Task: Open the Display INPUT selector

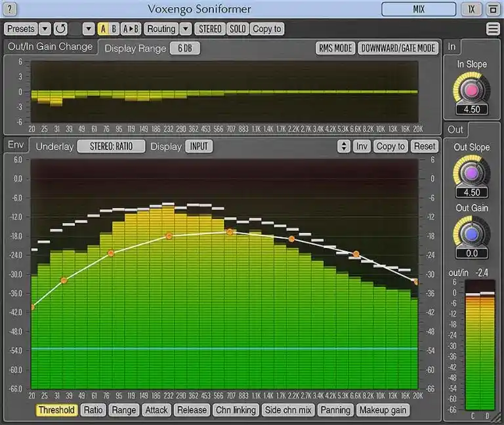Action: (199, 146)
